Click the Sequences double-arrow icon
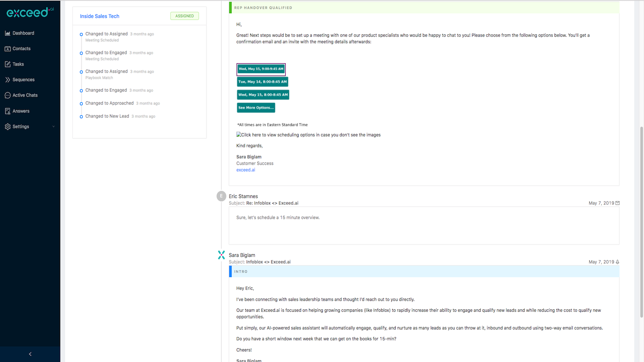The width and height of the screenshot is (644, 362). coord(8,79)
